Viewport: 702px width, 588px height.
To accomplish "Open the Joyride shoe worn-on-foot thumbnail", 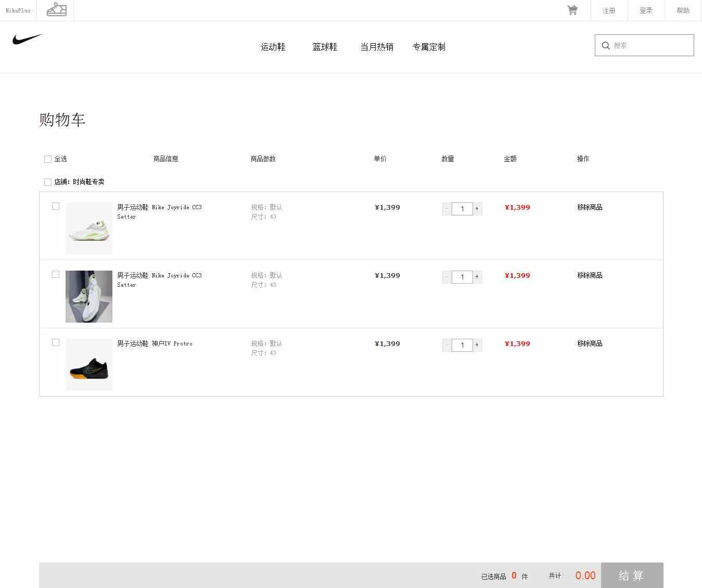I will (x=89, y=297).
